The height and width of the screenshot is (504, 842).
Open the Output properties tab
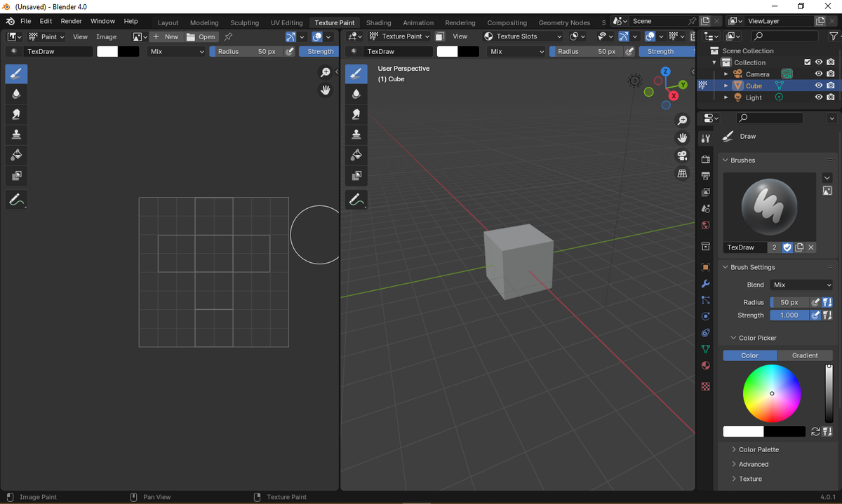point(706,175)
